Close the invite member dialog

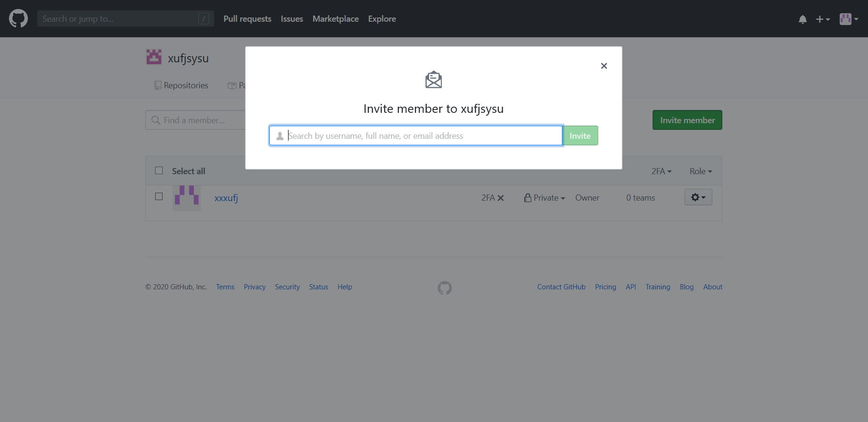click(x=604, y=66)
